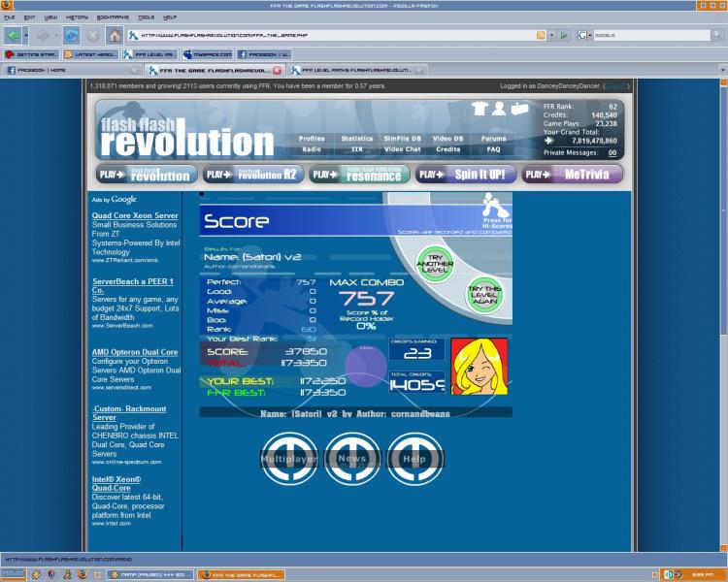Click the Multiplayer circle button
728x582 pixels.
pos(289,459)
